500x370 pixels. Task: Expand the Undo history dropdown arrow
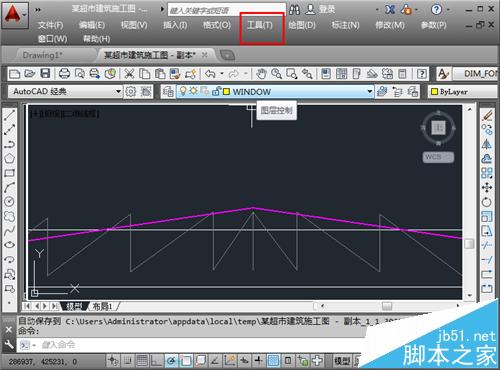(x=221, y=74)
